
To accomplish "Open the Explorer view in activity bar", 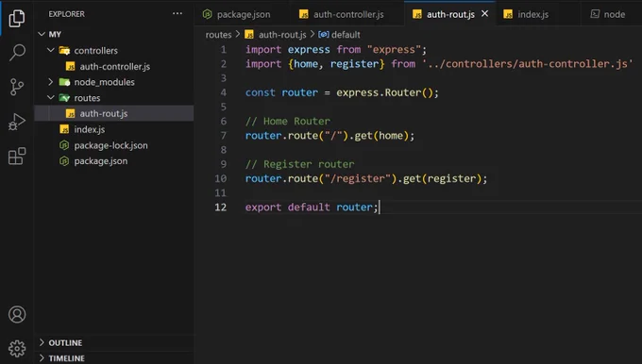I will (17, 18).
